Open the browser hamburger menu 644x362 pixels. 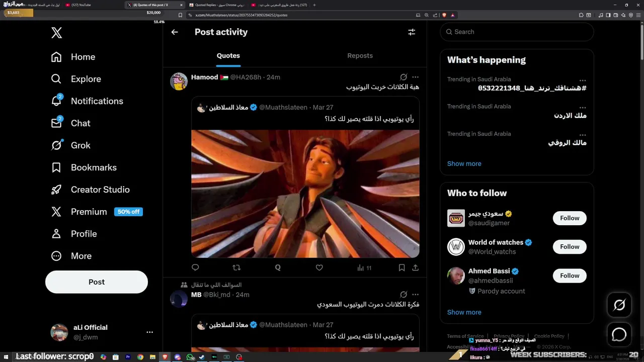pyautogui.click(x=638, y=15)
